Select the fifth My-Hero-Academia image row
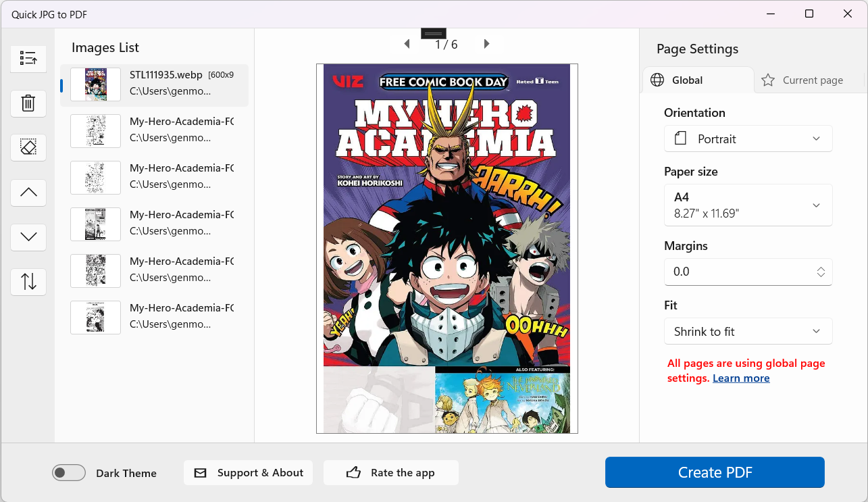The width and height of the screenshot is (868, 502). (155, 272)
